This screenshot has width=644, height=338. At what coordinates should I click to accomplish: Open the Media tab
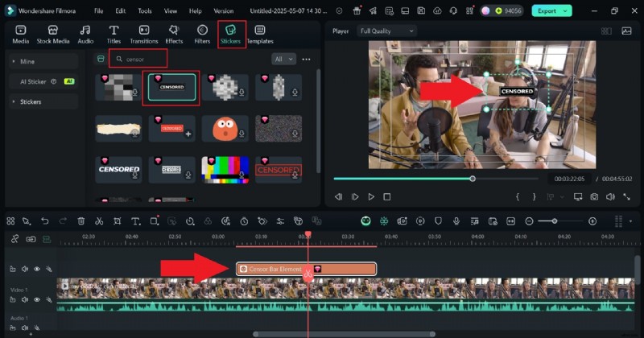point(21,35)
